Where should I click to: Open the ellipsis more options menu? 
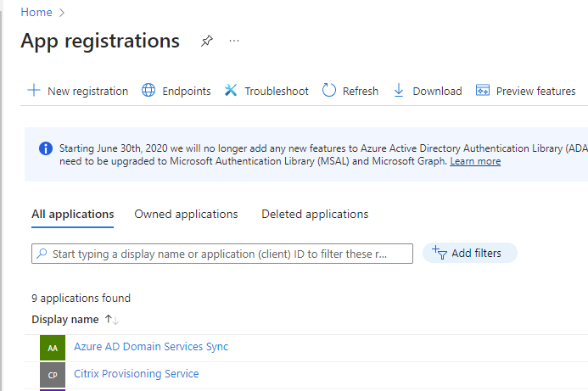point(234,41)
